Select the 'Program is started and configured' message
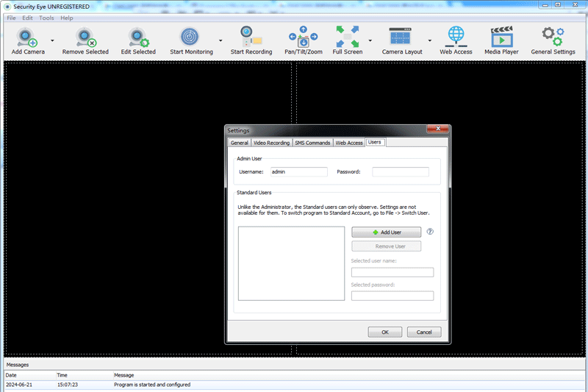This screenshot has width=588, height=392. (x=152, y=385)
